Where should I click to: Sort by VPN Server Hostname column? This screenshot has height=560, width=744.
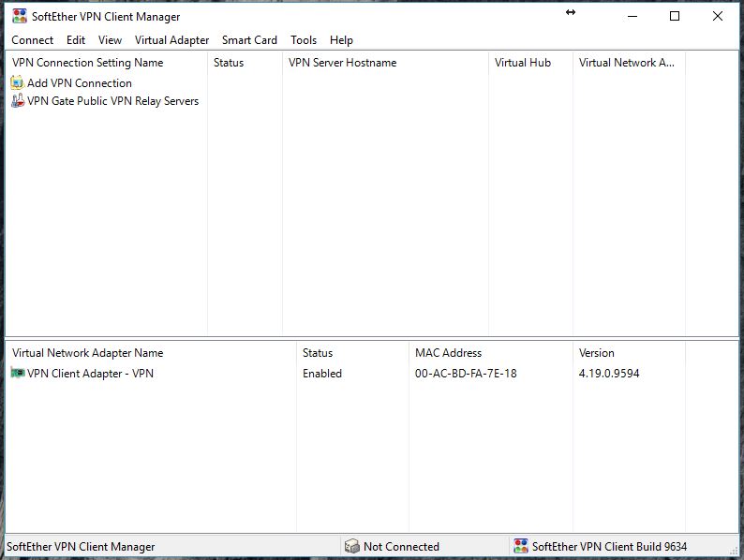(x=385, y=63)
